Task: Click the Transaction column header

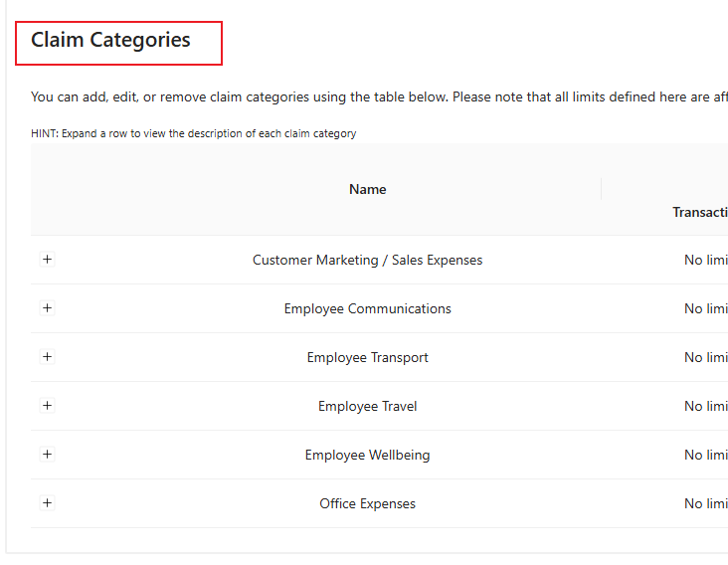Action: pyautogui.click(x=700, y=212)
